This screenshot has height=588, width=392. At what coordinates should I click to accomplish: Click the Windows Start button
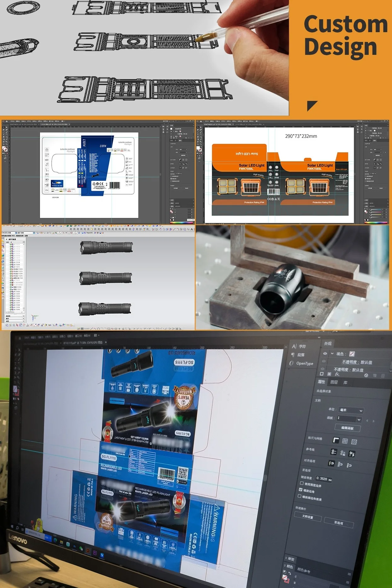coord(12,526)
